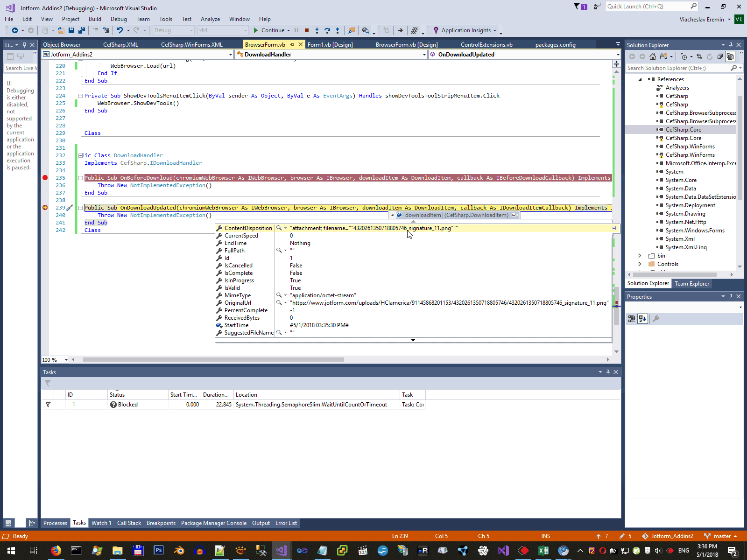The width and height of the screenshot is (747, 560).
Task: Click the filter icon in the Tasks panel toolbar
Action: pyautogui.click(x=48, y=383)
